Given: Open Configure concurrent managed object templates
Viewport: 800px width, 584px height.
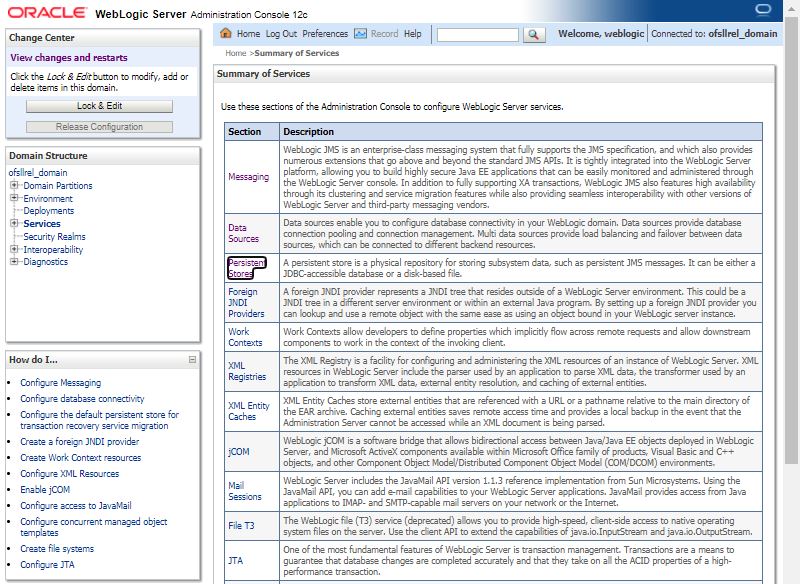Looking at the screenshot, I should (x=94, y=527).
